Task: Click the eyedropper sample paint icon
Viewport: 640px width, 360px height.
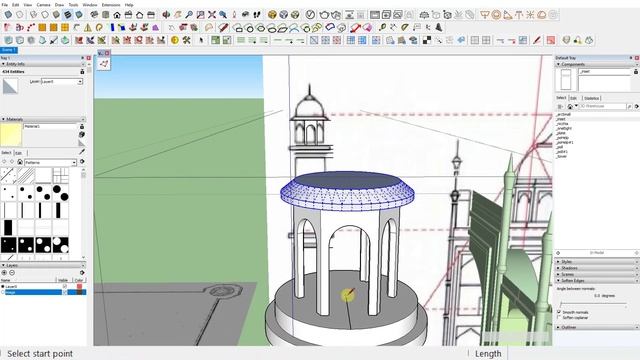Action: pos(82,152)
